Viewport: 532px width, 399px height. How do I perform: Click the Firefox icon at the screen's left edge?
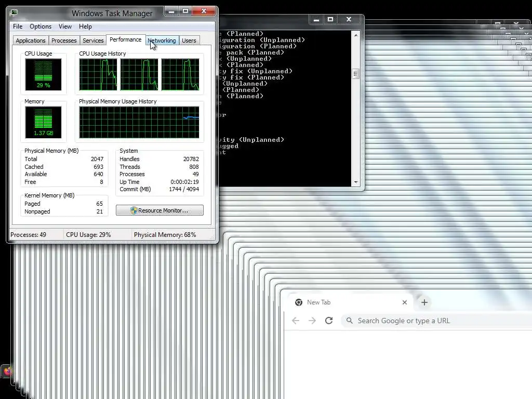[x=6, y=371]
